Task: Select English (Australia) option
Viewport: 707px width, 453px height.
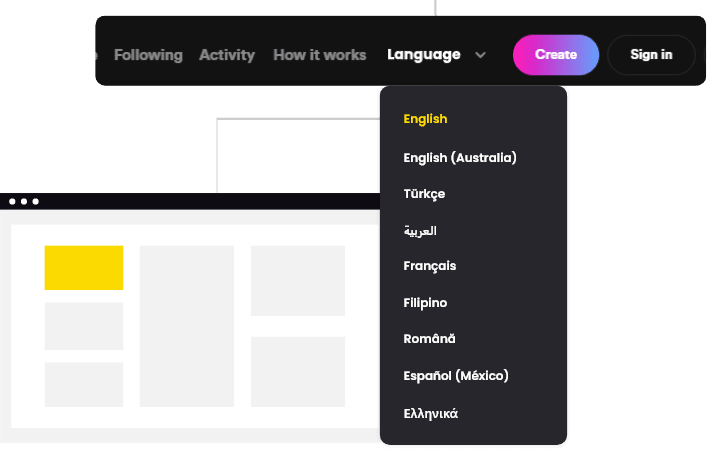Action: point(460,158)
